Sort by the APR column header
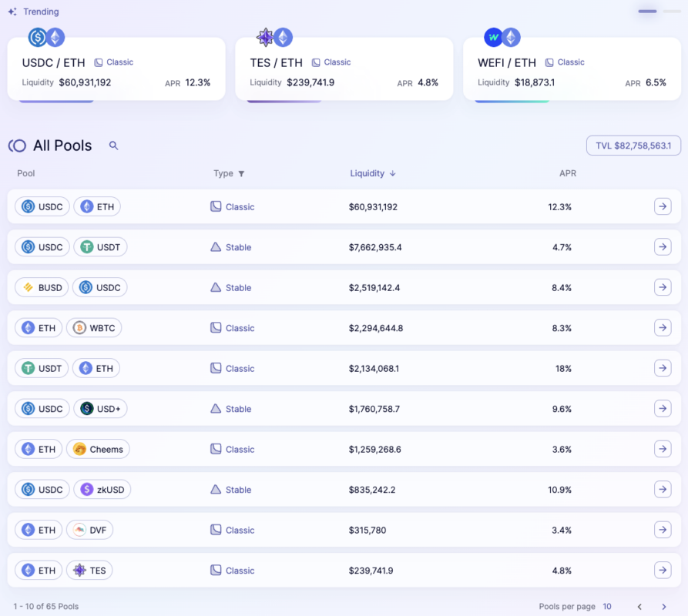 point(568,173)
